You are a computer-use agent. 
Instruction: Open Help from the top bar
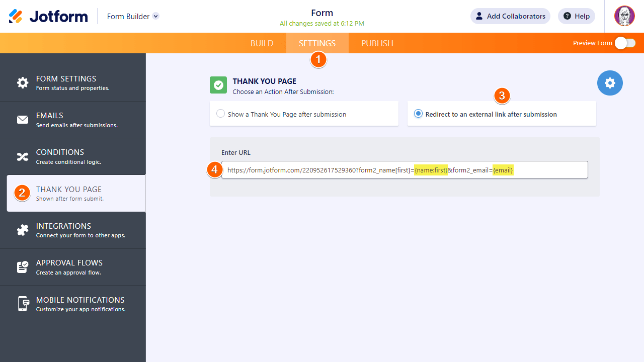pyautogui.click(x=576, y=16)
